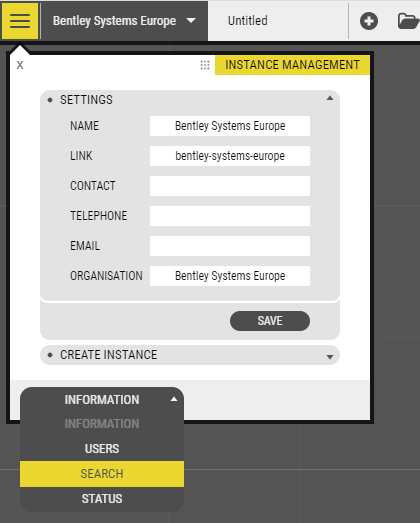Close the Instance Management panel with X
The image size is (420, 523).
[20, 65]
